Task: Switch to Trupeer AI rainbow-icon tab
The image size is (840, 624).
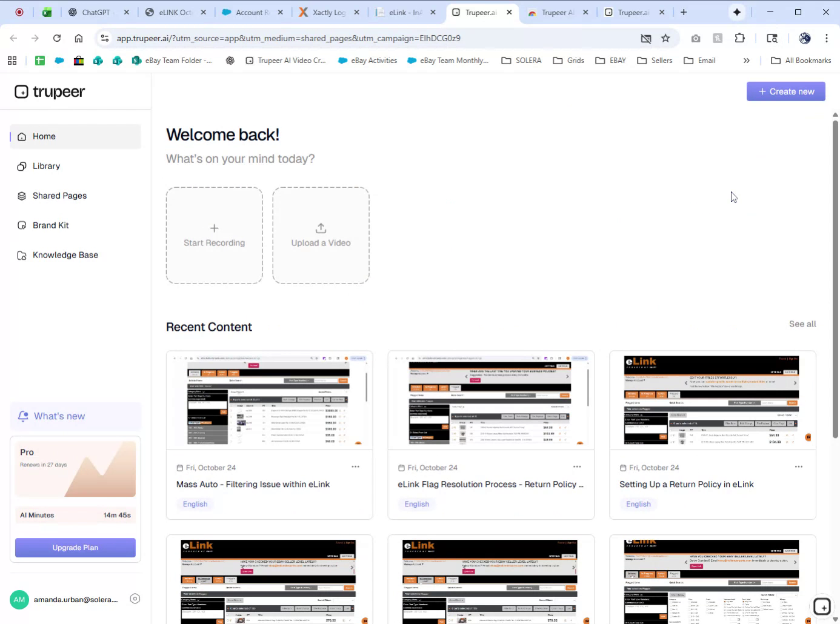Action: [556, 12]
